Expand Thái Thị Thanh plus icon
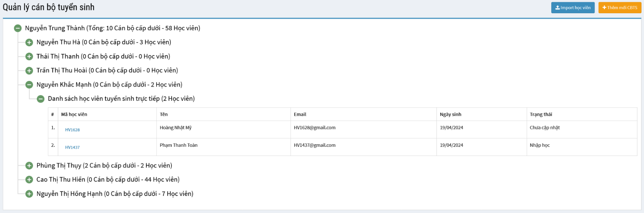This screenshot has height=213, width=644. (29, 56)
